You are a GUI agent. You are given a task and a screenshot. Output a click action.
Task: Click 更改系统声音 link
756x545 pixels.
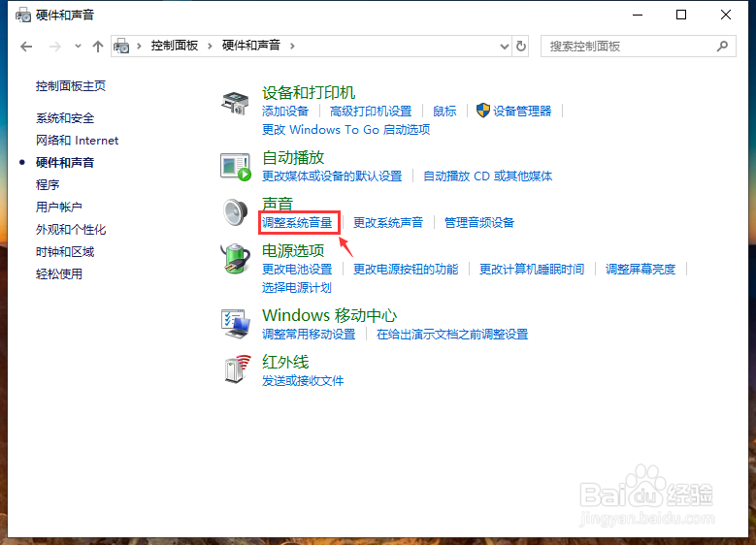click(387, 223)
